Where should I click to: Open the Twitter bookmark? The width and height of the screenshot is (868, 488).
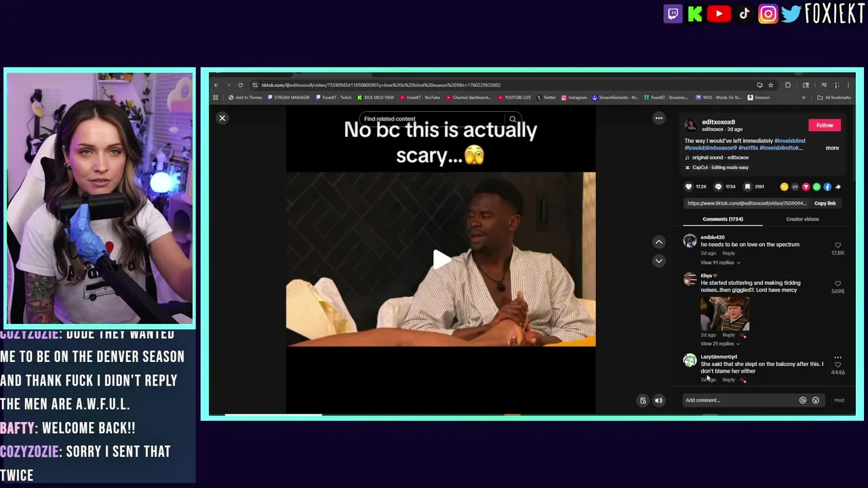[546, 98]
